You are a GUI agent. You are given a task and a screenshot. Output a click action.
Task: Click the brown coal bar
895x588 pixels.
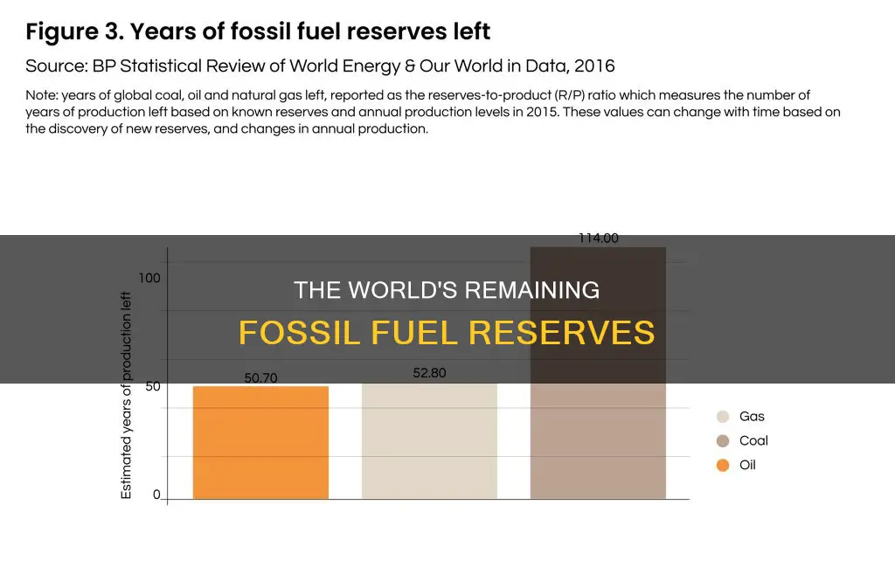click(598, 373)
